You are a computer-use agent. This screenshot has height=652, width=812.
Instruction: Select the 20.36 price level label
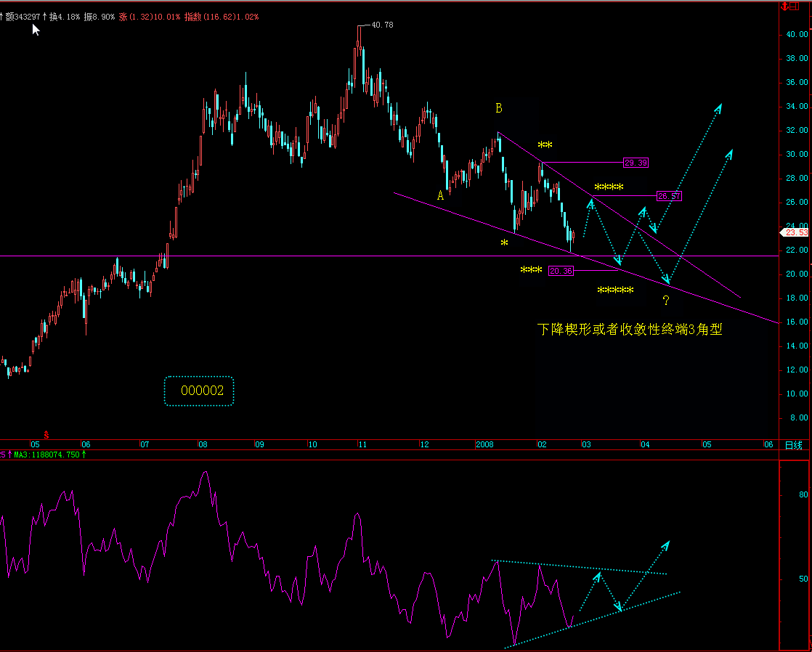561,271
